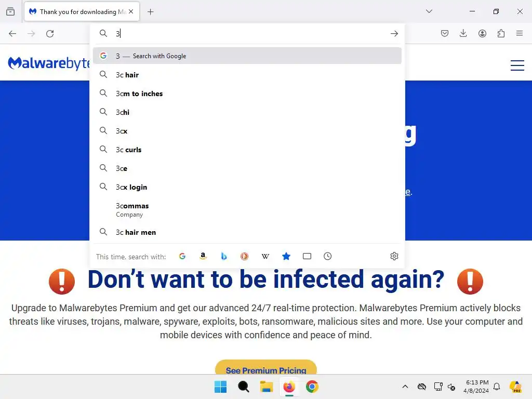This screenshot has height=399, width=532.
Task: Click the OneDrive cloud tray icon
Action: click(422, 387)
